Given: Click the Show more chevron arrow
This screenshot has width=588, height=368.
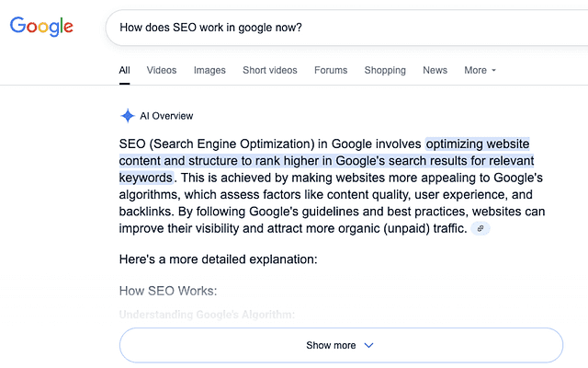Looking at the screenshot, I should coord(369,346).
